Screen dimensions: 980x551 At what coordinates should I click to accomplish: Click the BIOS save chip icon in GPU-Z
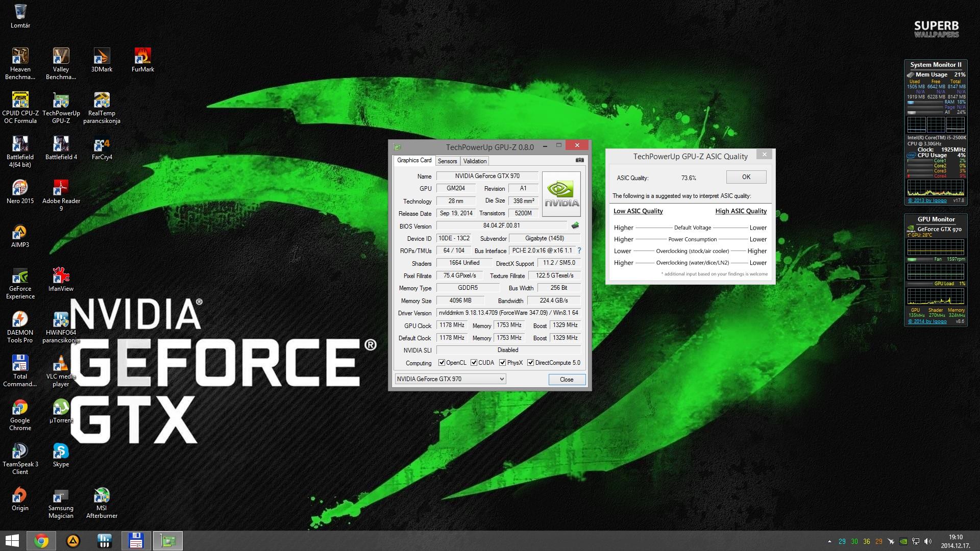coord(575,226)
